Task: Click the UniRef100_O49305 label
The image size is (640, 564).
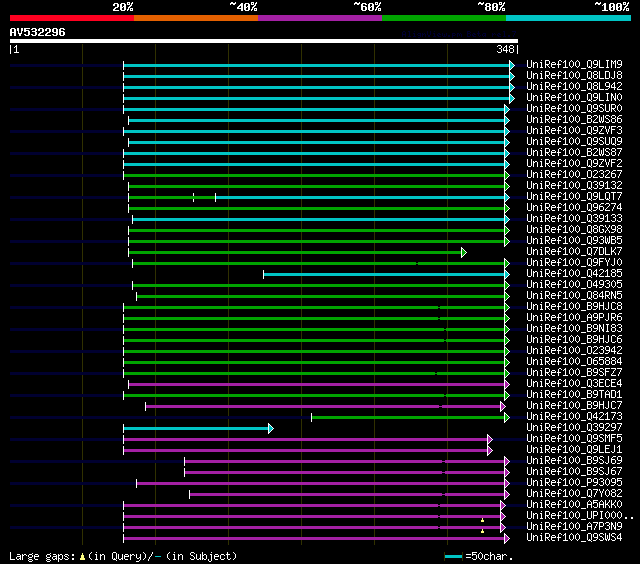Action: (x=574, y=285)
